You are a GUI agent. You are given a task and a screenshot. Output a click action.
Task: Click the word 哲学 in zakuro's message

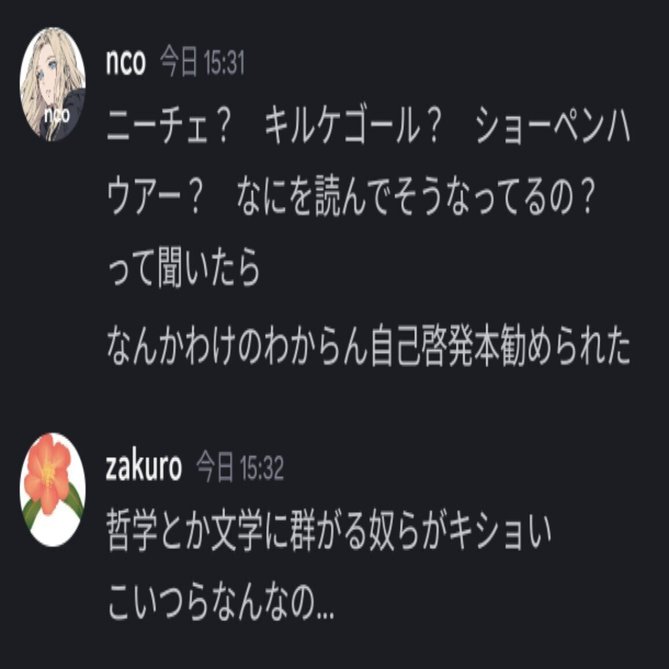coord(132,533)
